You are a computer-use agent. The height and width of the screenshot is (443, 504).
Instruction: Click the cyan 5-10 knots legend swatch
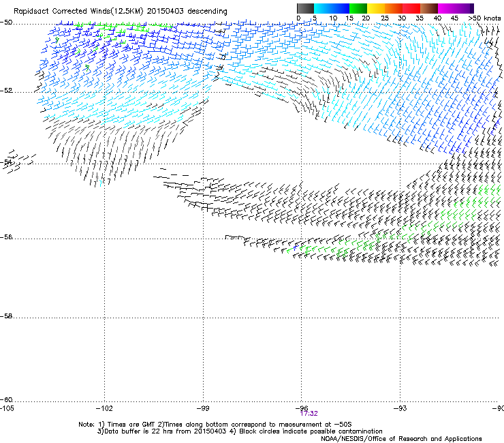tap(323, 8)
